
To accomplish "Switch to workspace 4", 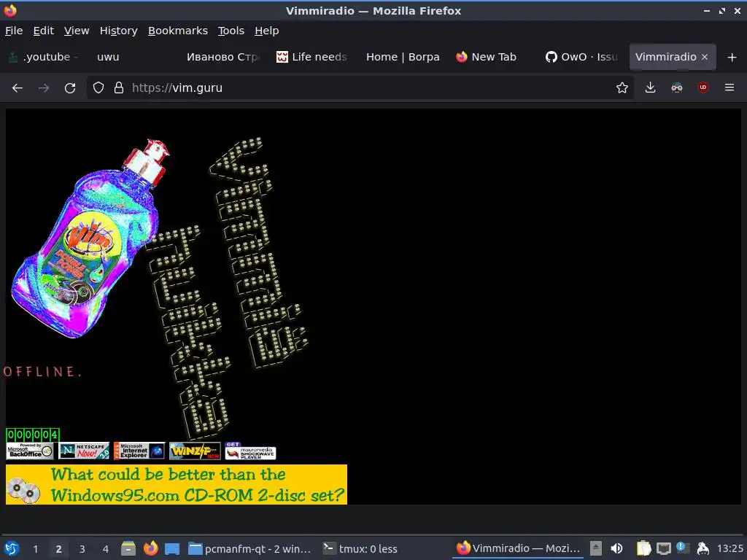I will coord(105,549).
